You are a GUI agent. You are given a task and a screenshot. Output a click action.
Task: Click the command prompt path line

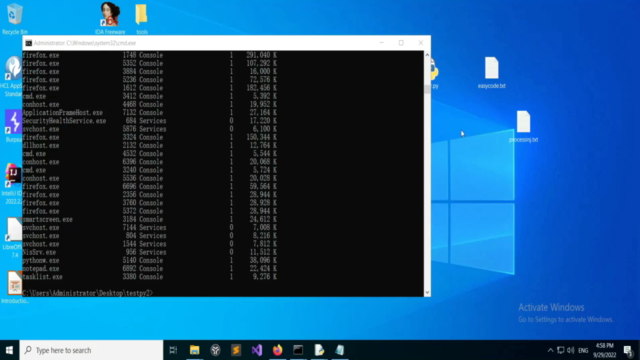[x=87, y=293]
